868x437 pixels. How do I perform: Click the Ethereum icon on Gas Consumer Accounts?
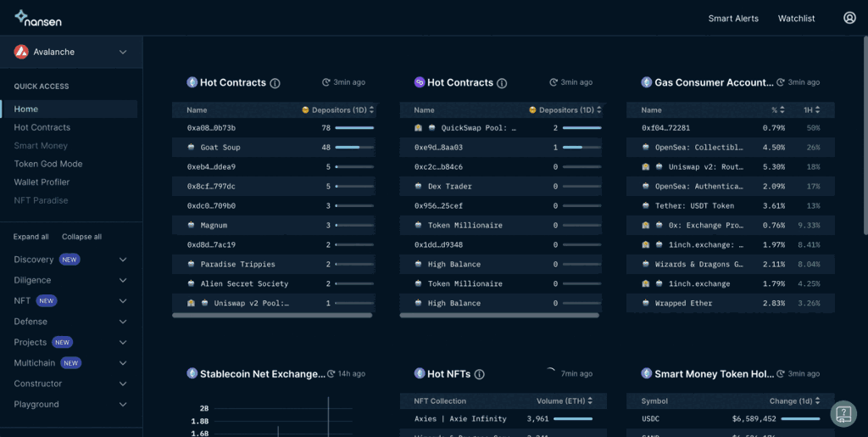(x=647, y=82)
